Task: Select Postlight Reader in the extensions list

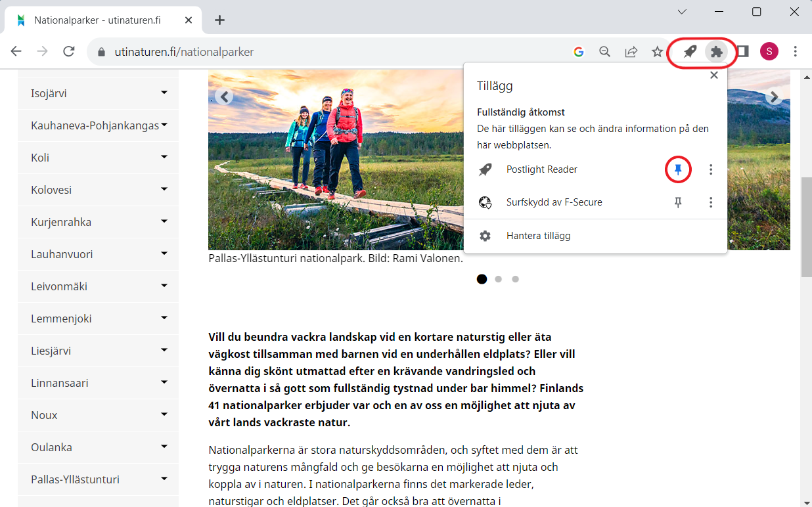Action: point(542,169)
